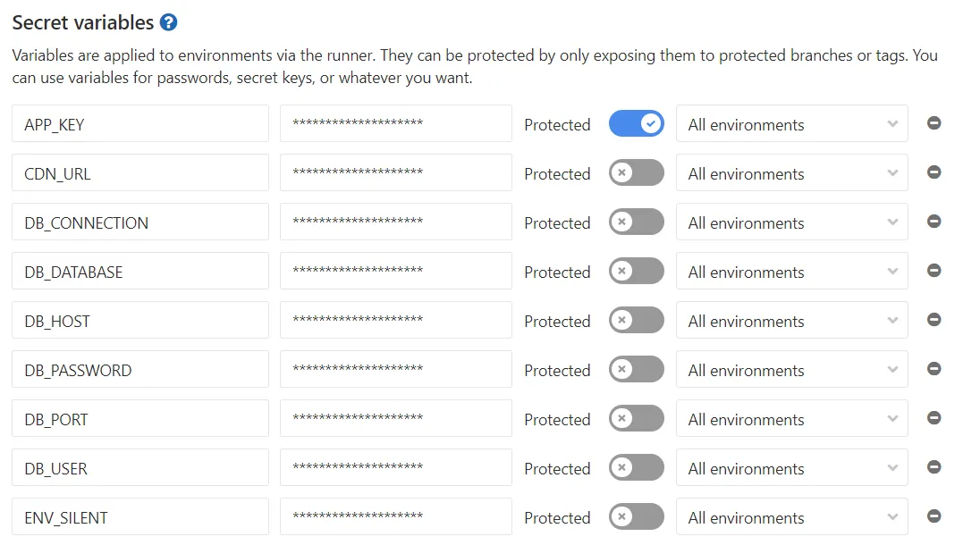This screenshot has height=545, width=980.
Task: Remove the APP_KEY variable row
Action: (x=934, y=123)
